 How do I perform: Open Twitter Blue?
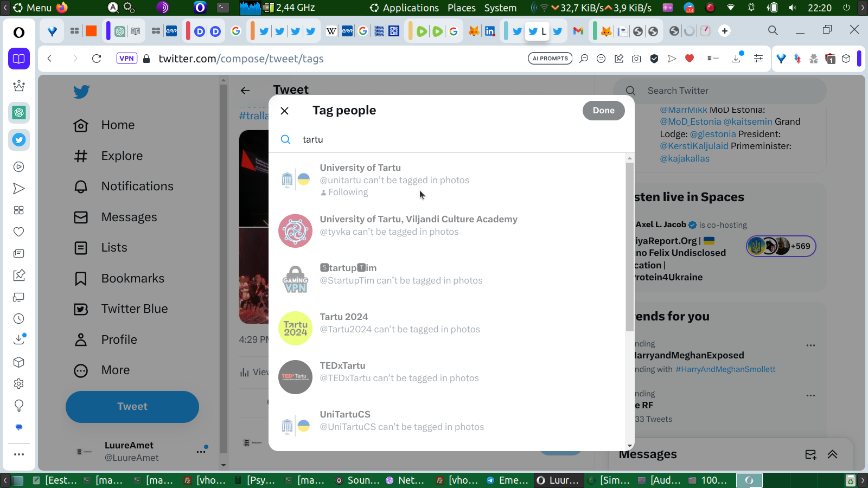(x=120, y=309)
